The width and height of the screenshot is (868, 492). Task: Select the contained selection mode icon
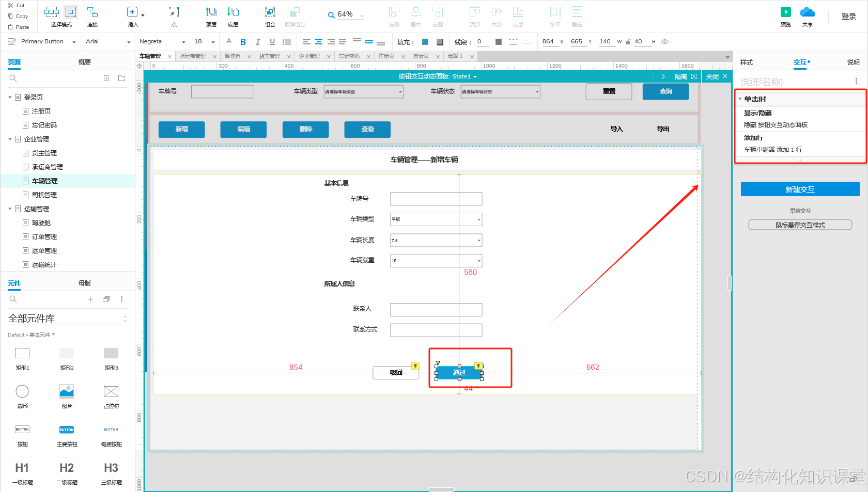(x=71, y=11)
